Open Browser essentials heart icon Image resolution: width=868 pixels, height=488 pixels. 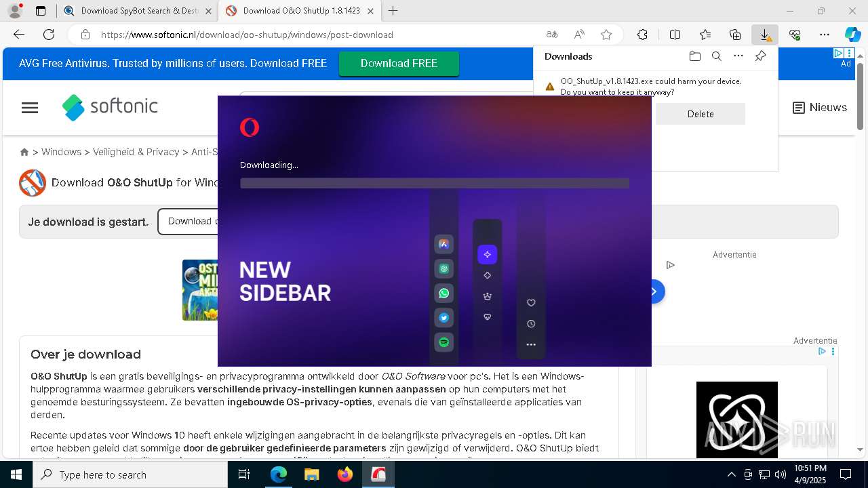[x=795, y=35]
